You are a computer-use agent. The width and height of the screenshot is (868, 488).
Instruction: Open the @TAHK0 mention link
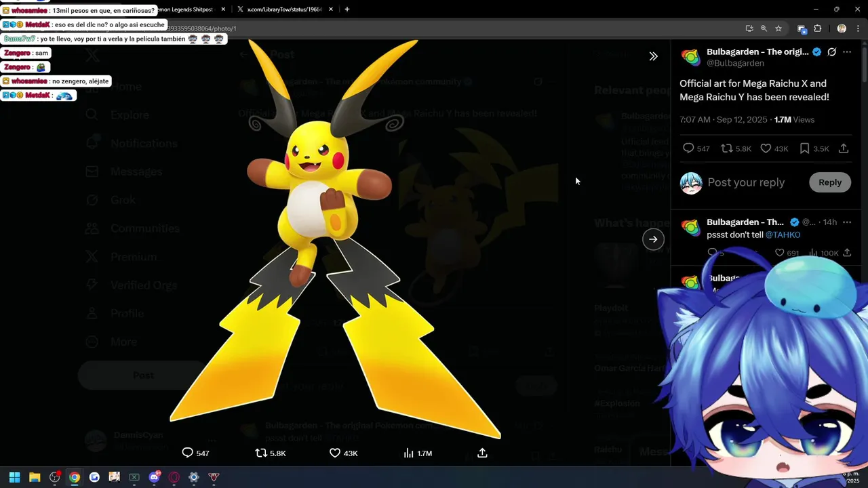click(783, 235)
